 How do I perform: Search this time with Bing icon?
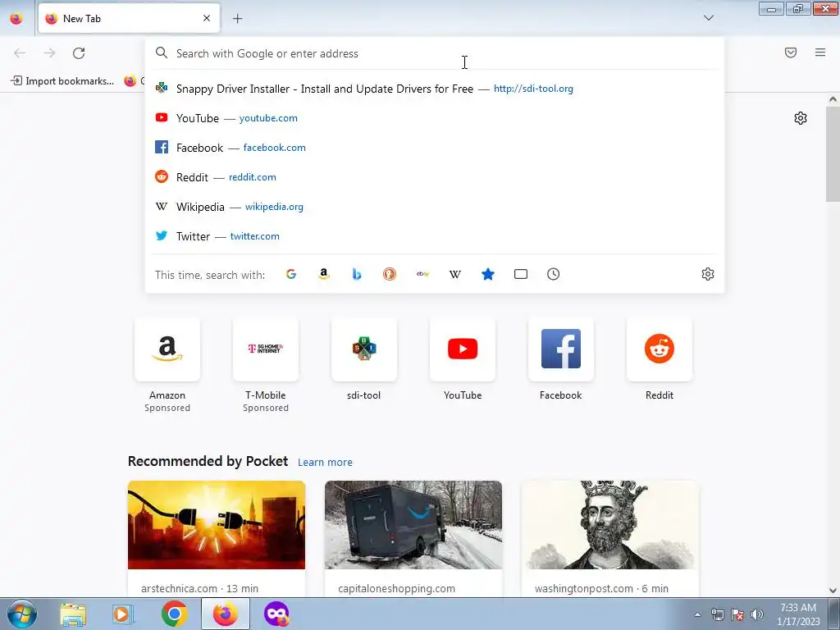point(357,274)
